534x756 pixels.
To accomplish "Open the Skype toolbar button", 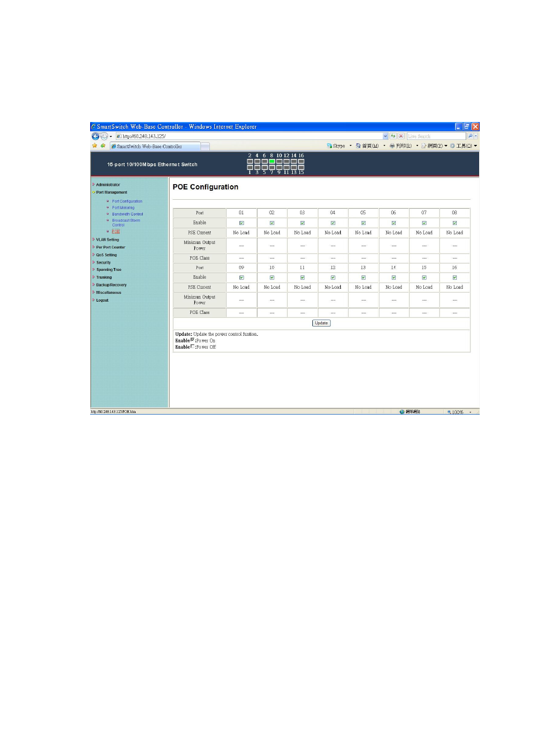I will (x=336, y=145).
